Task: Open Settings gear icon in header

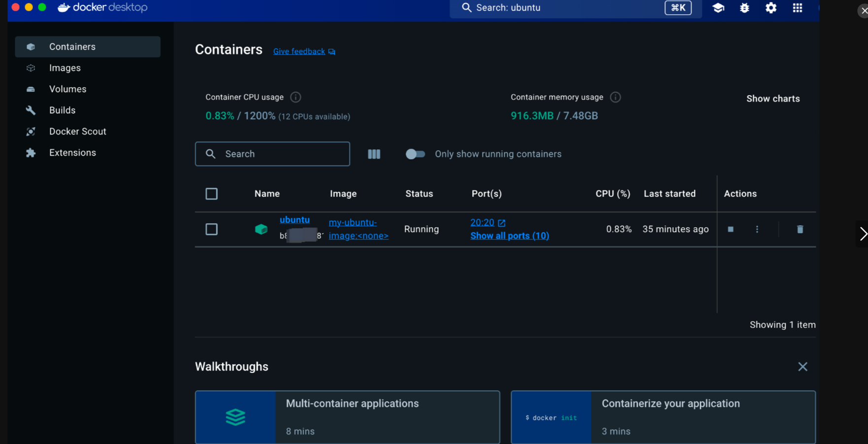Action: 771,8
